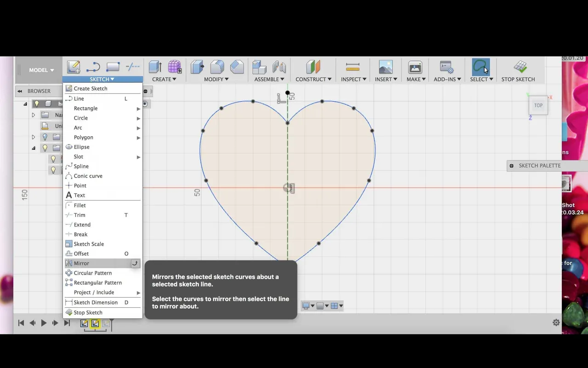Click the Fillet icon in MODIFY group
The height and width of the screenshot is (368, 588).
point(217,67)
